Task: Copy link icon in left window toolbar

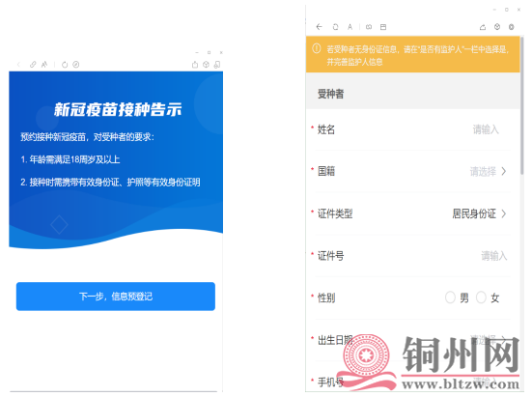Action: [33, 65]
